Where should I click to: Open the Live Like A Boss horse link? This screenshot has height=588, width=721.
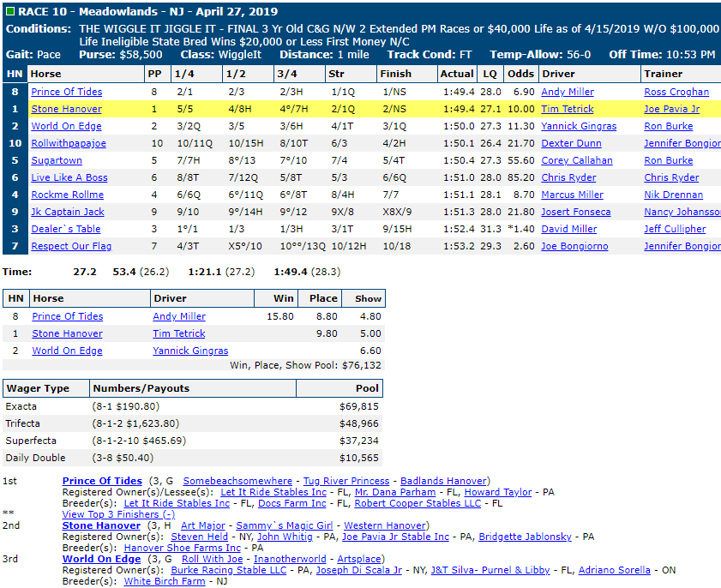[x=69, y=177]
